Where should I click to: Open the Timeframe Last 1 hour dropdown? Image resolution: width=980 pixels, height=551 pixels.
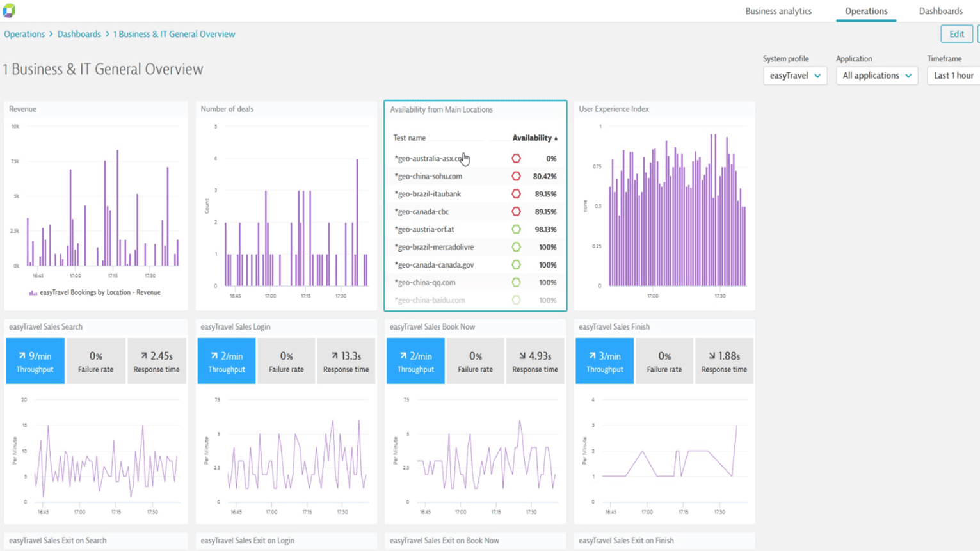click(954, 76)
